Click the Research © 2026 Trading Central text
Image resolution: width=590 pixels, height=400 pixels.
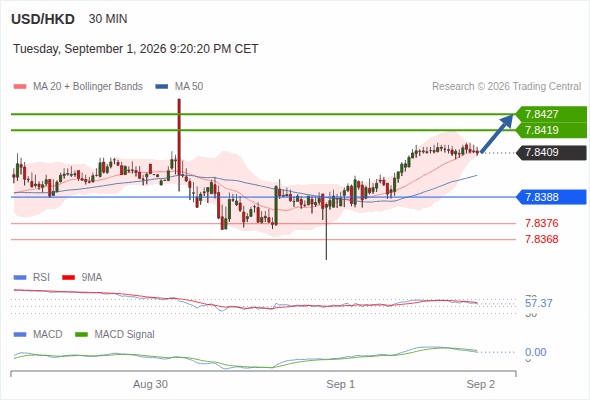click(x=506, y=87)
